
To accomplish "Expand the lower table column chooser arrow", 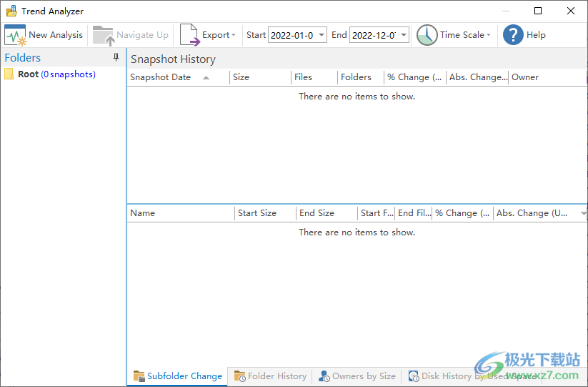I will click(x=583, y=213).
